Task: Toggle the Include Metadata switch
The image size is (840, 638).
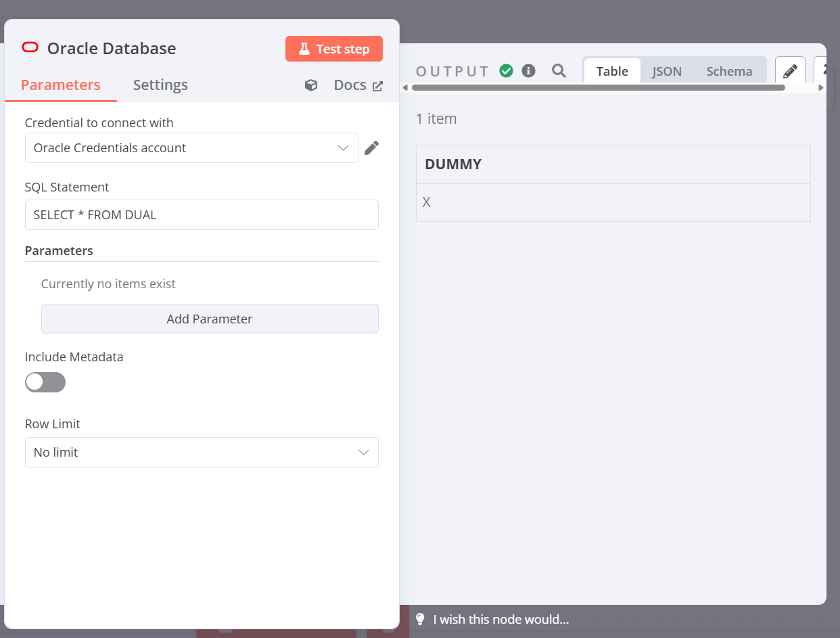Action: (45, 382)
